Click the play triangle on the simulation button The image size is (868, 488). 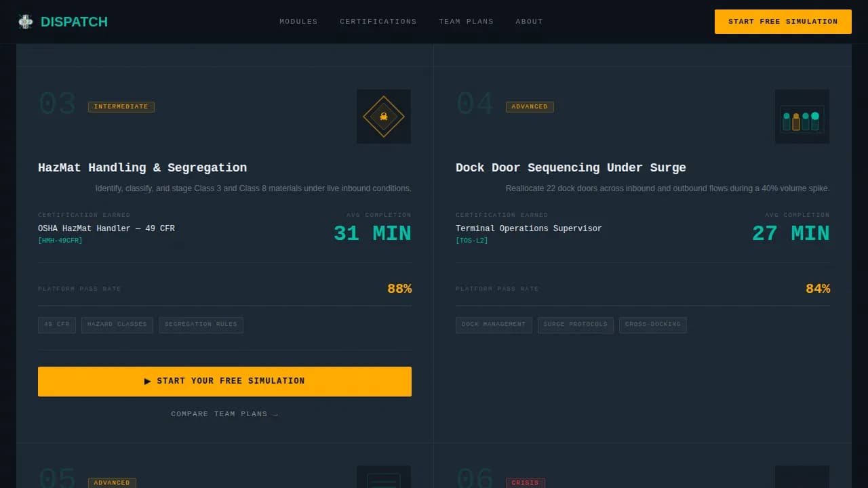(148, 381)
